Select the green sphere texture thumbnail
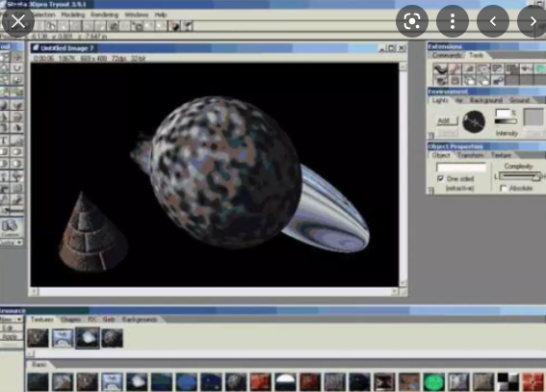The width and height of the screenshot is (546, 392). [x=434, y=382]
